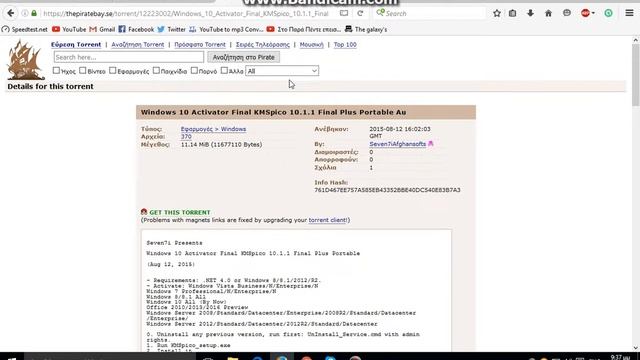
Task: Open the Πρόσφατα Torrent menu link
Action: pos(200,44)
